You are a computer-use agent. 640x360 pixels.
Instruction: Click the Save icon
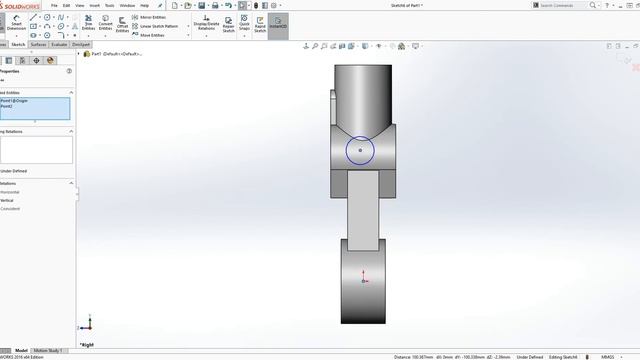(x=202, y=5)
